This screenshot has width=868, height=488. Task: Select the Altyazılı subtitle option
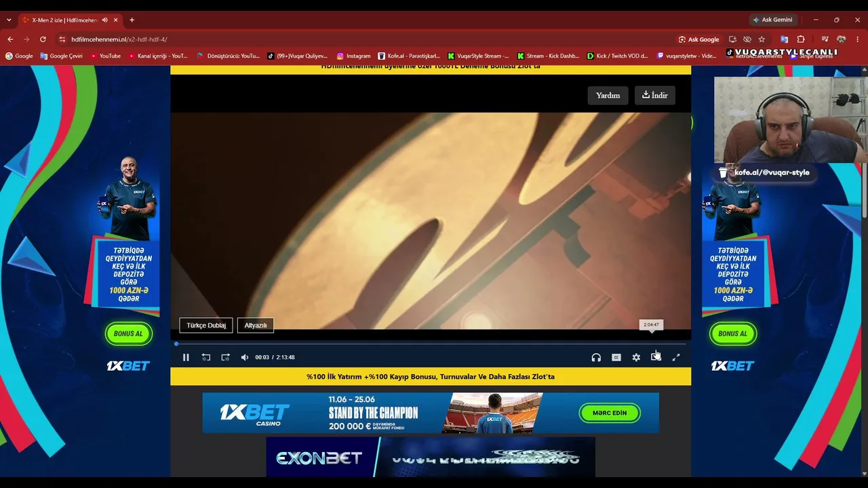tap(256, 325)
